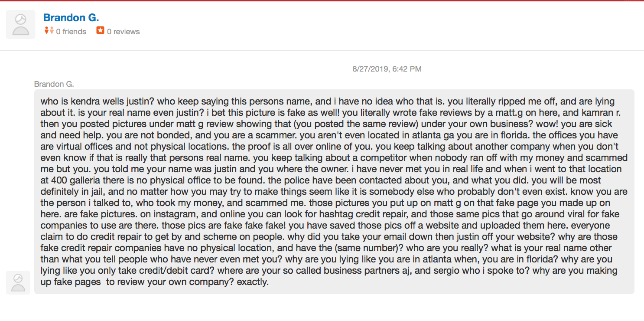
Task: Click the orange reviews star icon
Action: pos(100,31)
